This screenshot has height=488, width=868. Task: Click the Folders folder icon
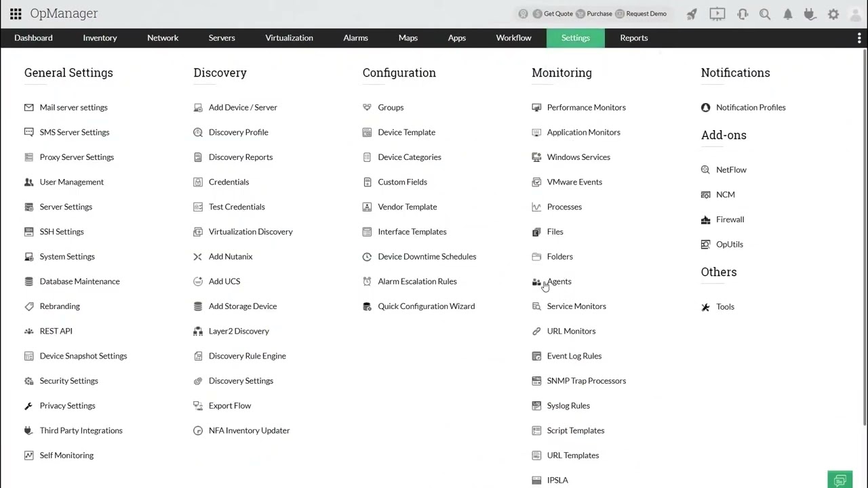pos(536,256)
